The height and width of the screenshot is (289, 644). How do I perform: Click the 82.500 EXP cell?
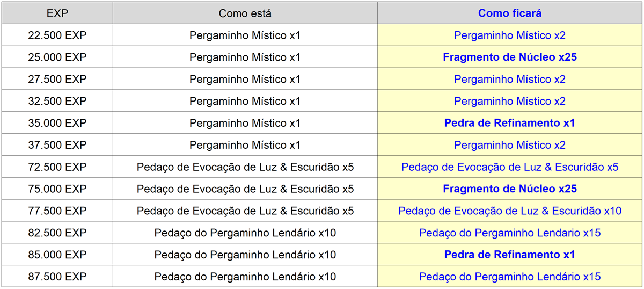pyautogui.click(x=57, y=233)
